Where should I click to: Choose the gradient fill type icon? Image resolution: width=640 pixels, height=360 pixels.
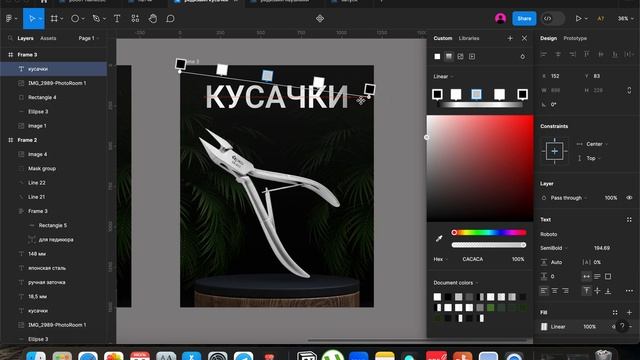[x=449, y=56]
